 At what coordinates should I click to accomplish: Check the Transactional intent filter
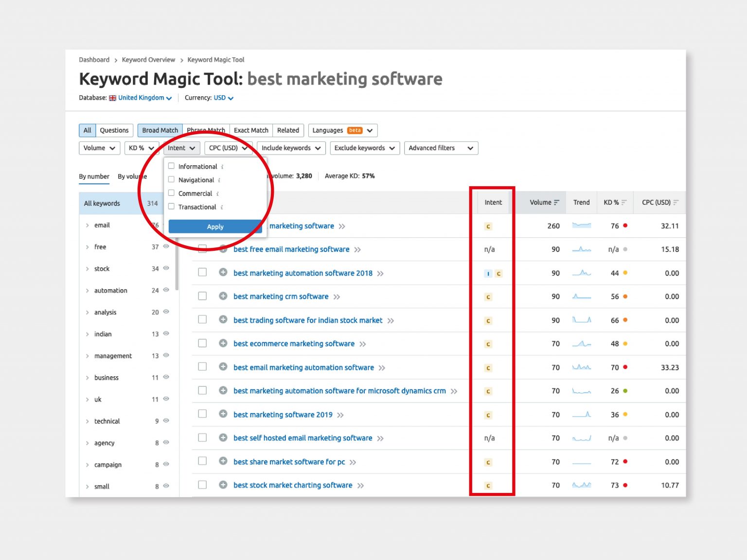click(x=171, y=206)
